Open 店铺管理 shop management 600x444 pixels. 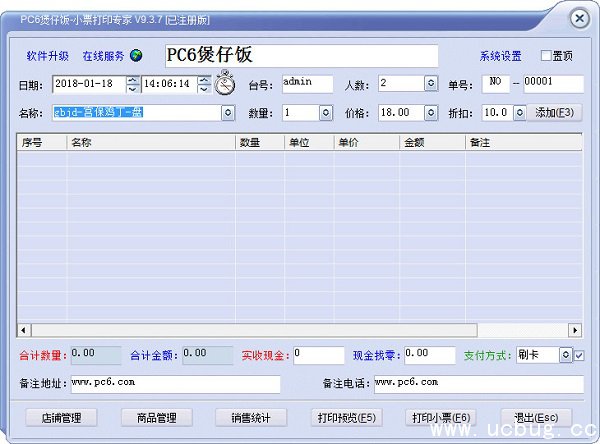tap(61, 417)
